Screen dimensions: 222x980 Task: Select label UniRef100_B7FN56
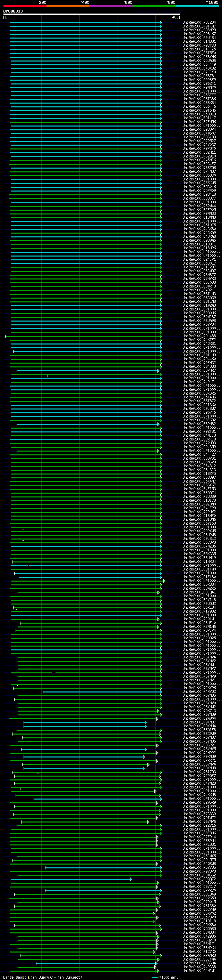pyautogui.click(x=199, y=122)
